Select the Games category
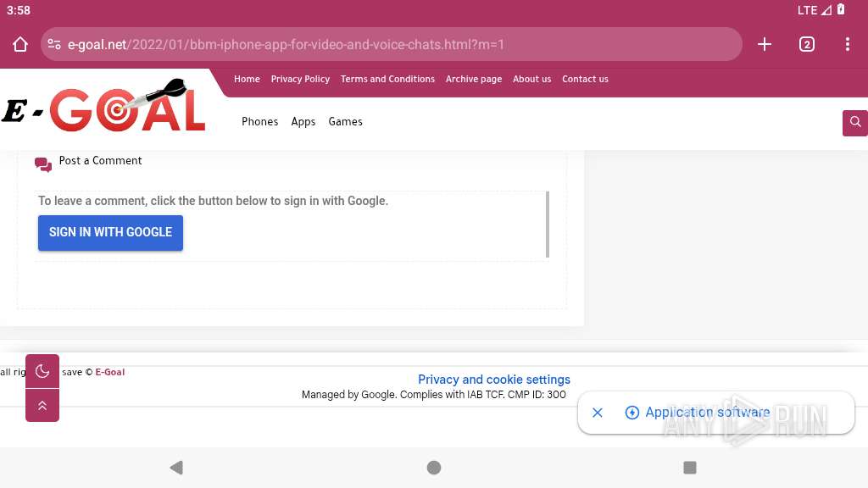868x488 pixels. (x=346, y=122)
